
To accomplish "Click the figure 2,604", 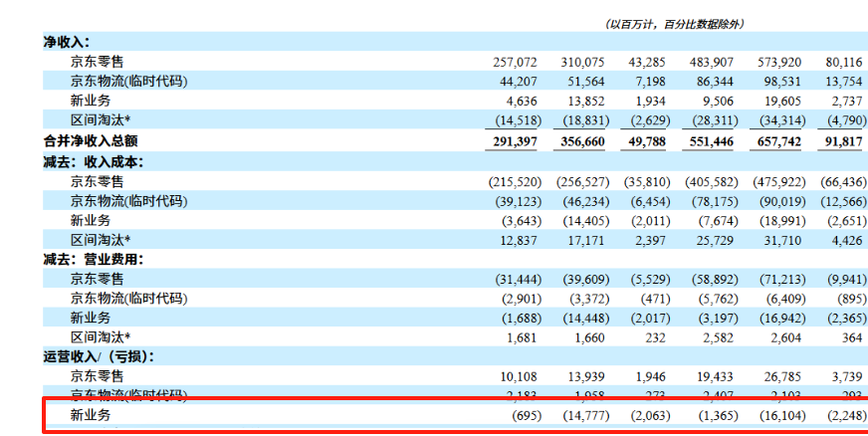I will pyautogui.click(x=786, y=338).
